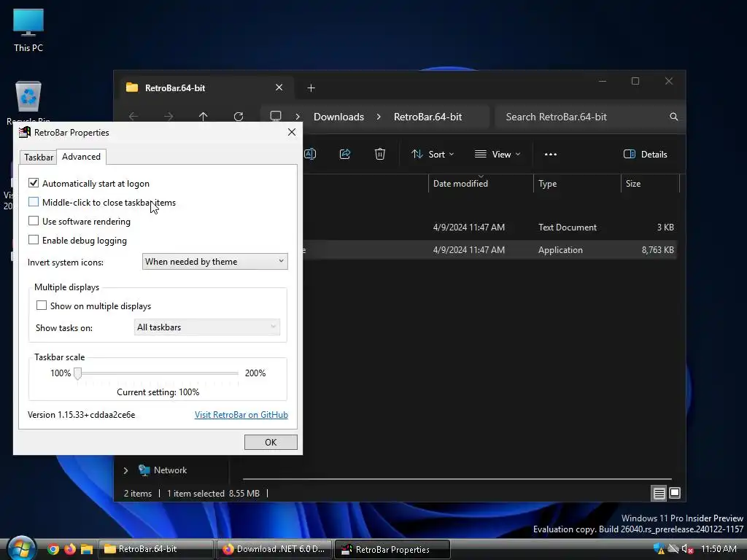Switch to large thumbnails view icon in status bar
The image size is (747, 560).
pos(675,493)
